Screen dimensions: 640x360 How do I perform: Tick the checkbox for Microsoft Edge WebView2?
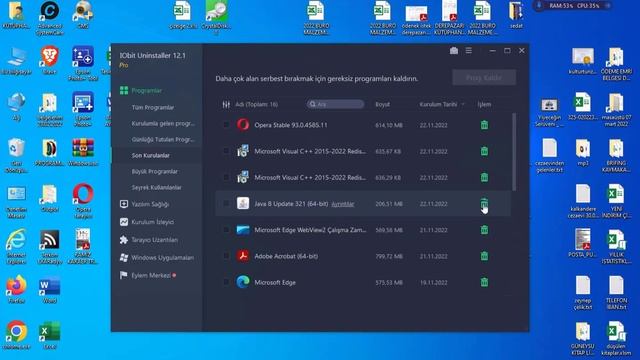tap(226, 230)
